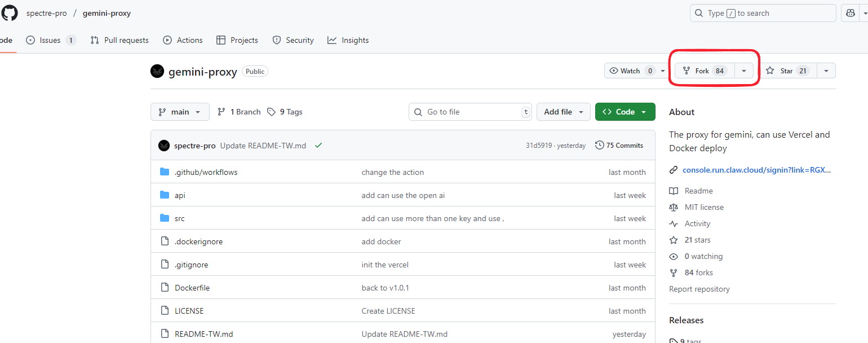Open the console.run.claw.cloud link
The width and height of the screenshot is (868, 343).
click(x=756, y=170)
